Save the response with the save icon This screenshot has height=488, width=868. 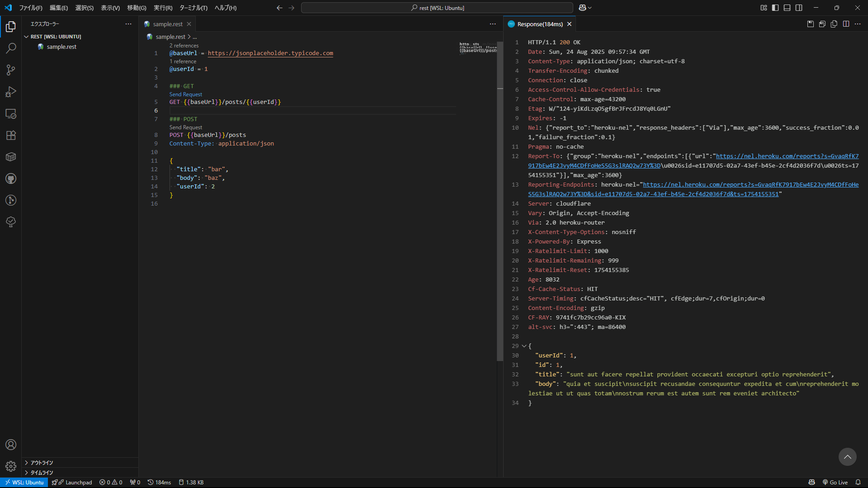[x=810, y=24]
